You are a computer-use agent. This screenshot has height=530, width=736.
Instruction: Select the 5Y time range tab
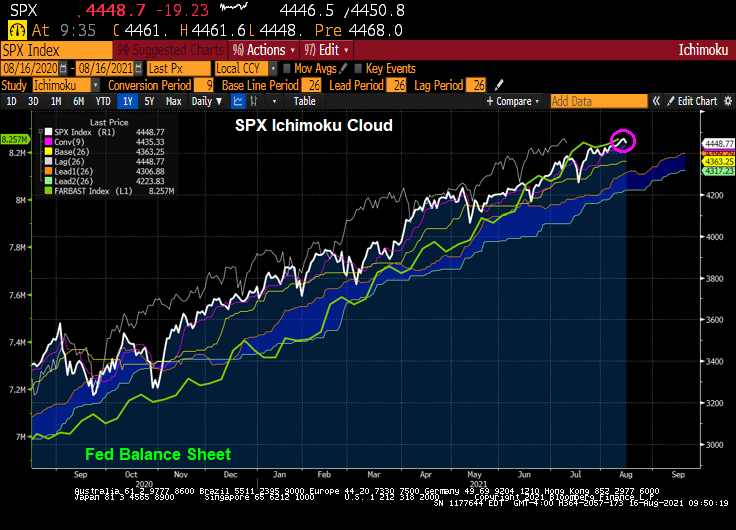click(149, 101)
